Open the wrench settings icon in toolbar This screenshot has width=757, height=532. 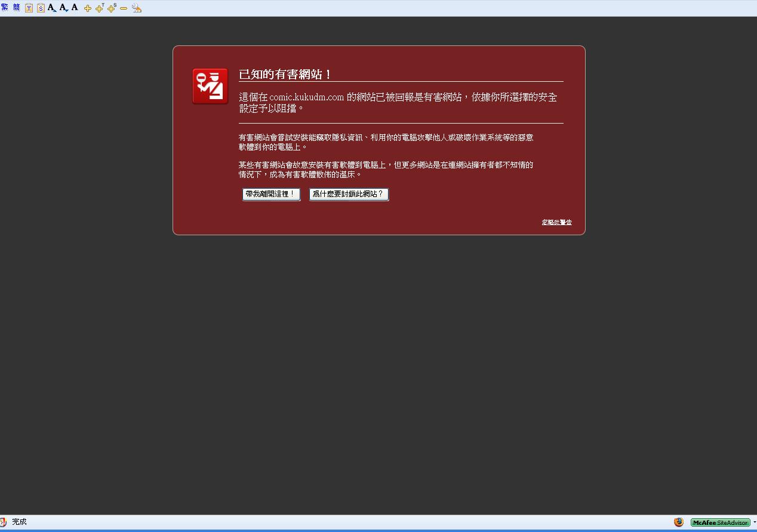click(137, 8)
